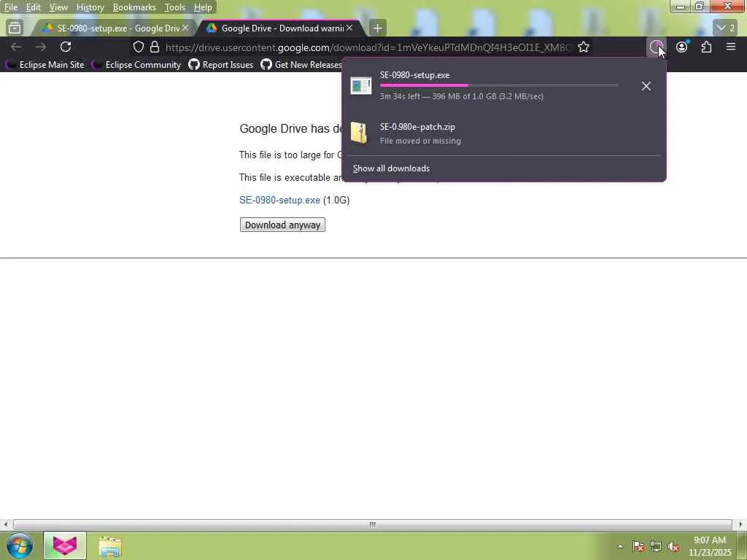Click the SE-0.980e-patch.zip archive icon
Viewport: 747px width, 560px height.
click(359, 133)
